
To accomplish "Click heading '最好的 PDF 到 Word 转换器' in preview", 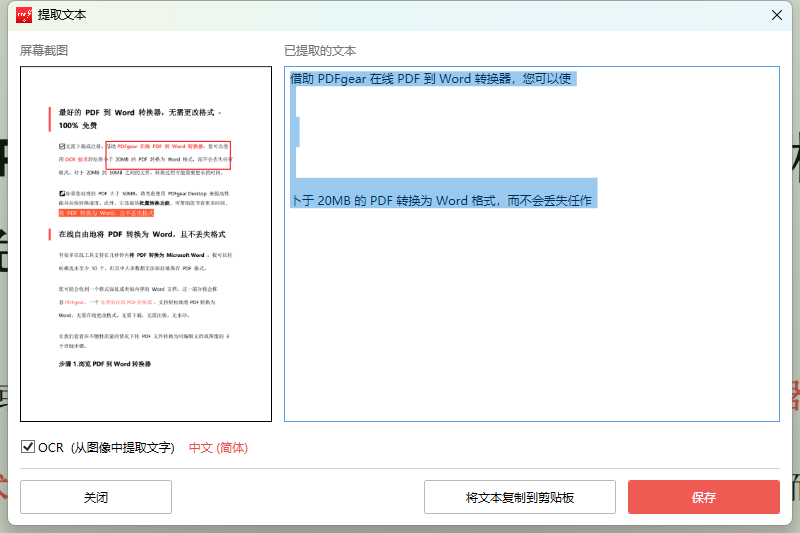I will click(111, 112).
